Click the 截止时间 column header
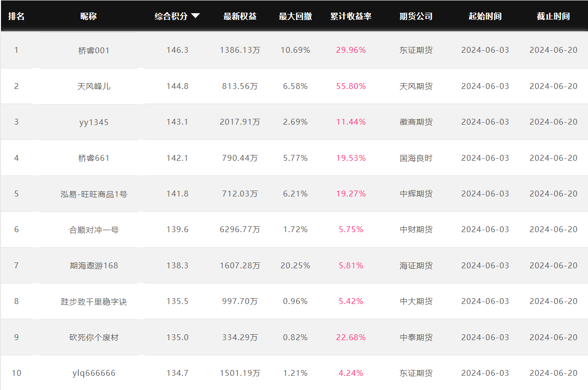The image size is (588, 390). tap(553, 16)
